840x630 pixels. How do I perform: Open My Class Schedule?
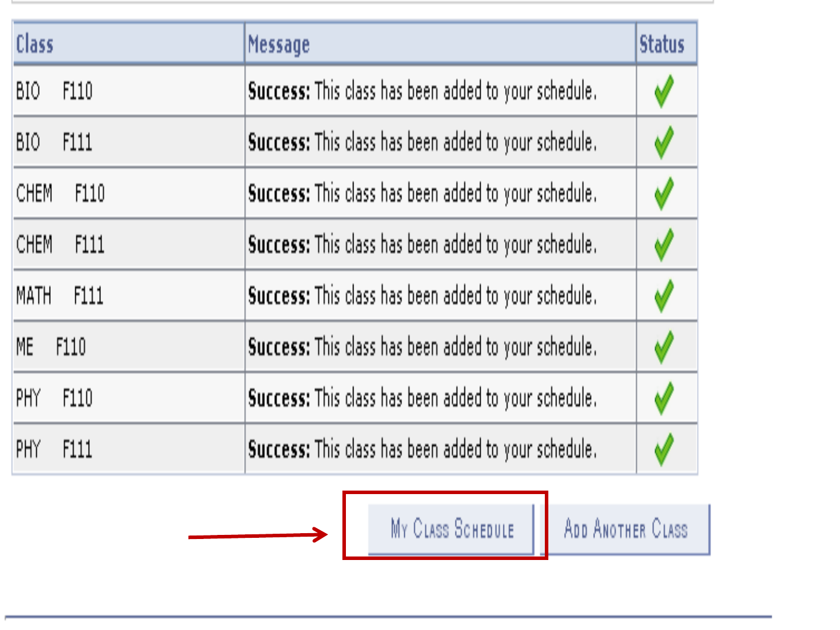click(x=452, y=529)
